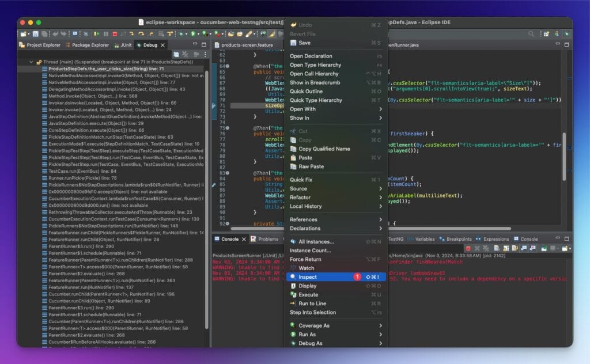Open the Run launch dropdown arrow

point(198,34)
